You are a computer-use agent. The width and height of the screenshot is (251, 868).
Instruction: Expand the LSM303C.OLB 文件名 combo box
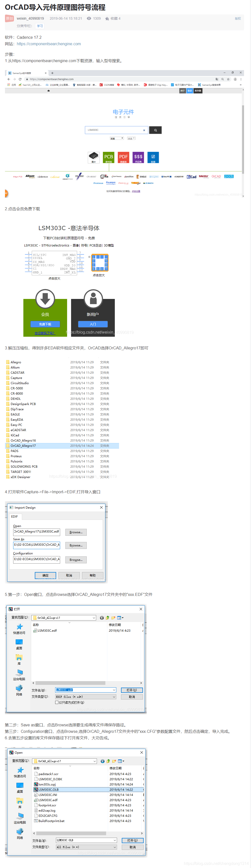click(x=115, y=840)
